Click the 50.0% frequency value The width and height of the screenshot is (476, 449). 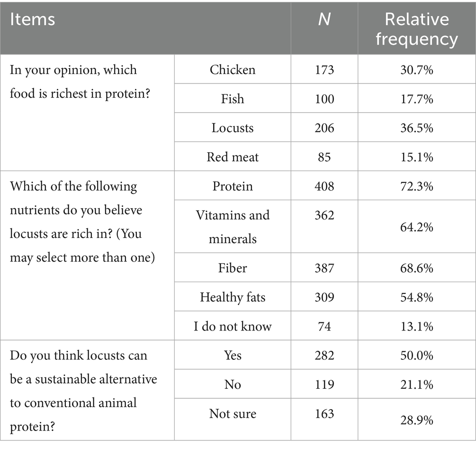click(x=416, y=356)
